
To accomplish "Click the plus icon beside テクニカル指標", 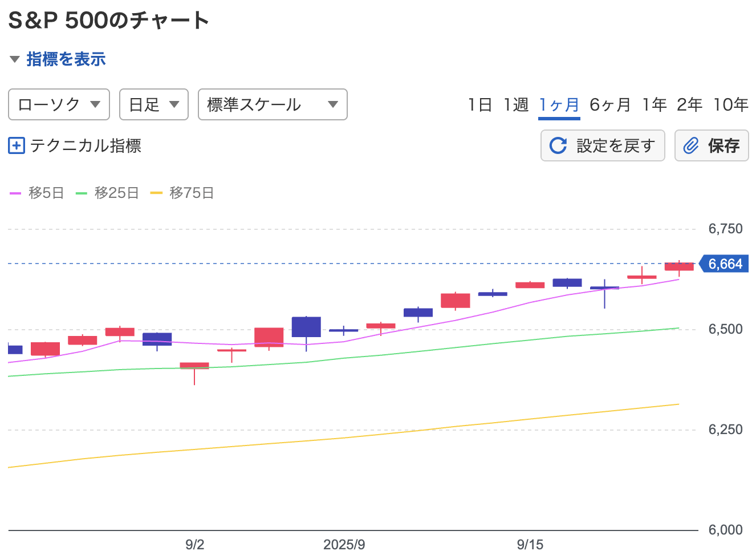I will 16,146.
